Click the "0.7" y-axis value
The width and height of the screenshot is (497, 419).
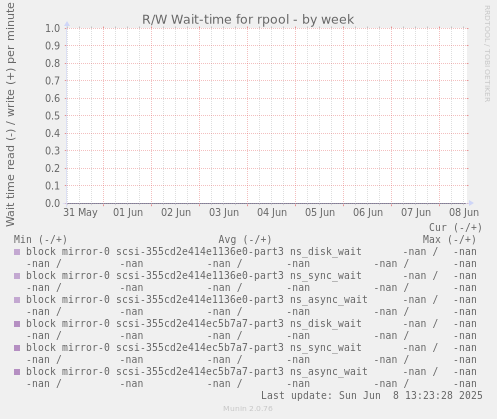point(53,81)
